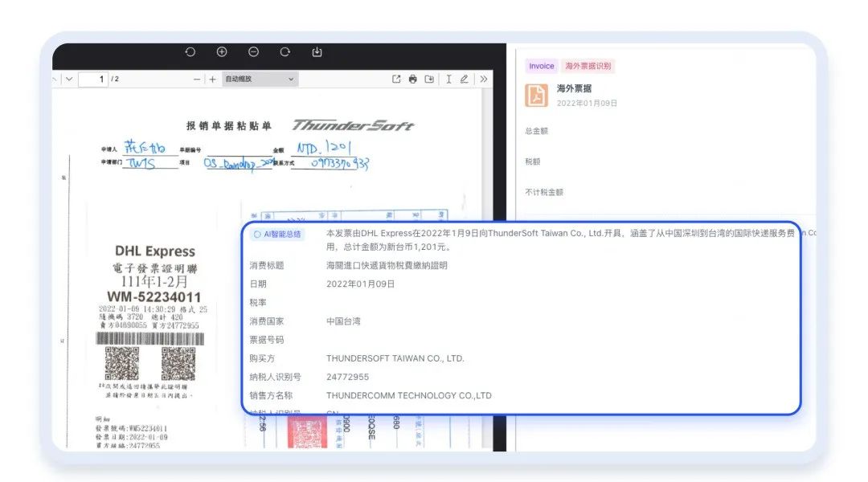This screenshot has width=868, height=482.
Task: Click the AI智能总结 label
Action: (x=277, y=234)
